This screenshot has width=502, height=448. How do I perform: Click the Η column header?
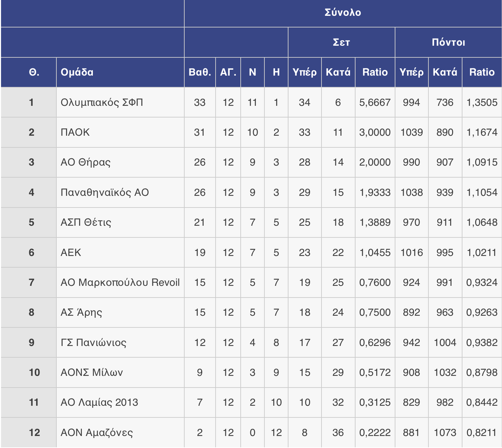coord(276,72)
